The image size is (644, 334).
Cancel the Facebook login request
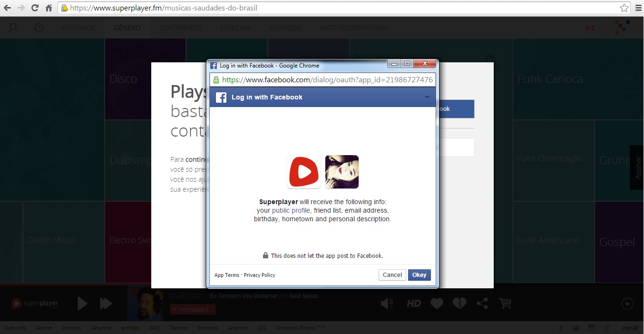392,275
